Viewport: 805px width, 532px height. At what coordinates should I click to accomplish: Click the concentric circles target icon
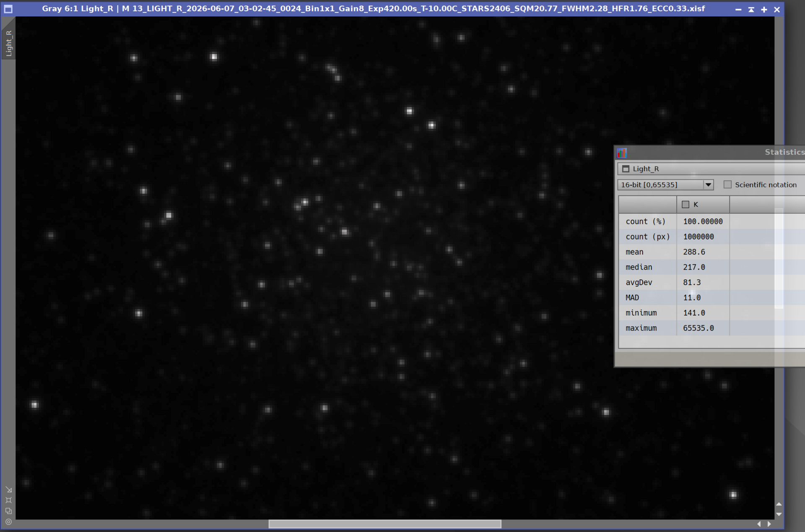8,522
